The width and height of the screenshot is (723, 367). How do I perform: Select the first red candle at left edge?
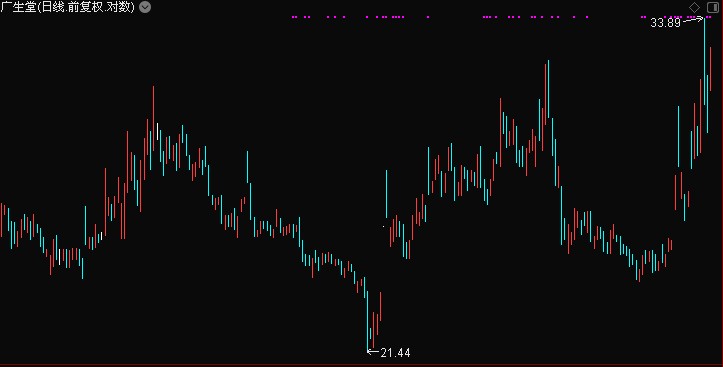click(1, 219)
